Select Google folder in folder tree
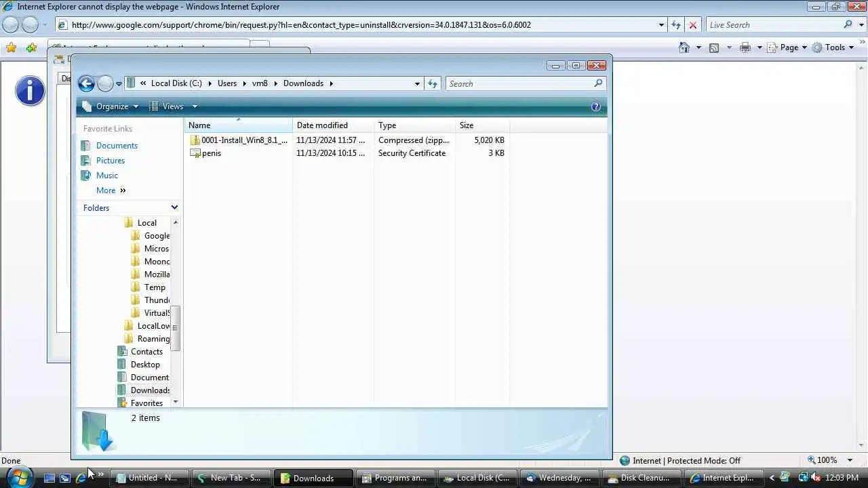The height and width of the screenshot is (488, 868). pos(157,236)
